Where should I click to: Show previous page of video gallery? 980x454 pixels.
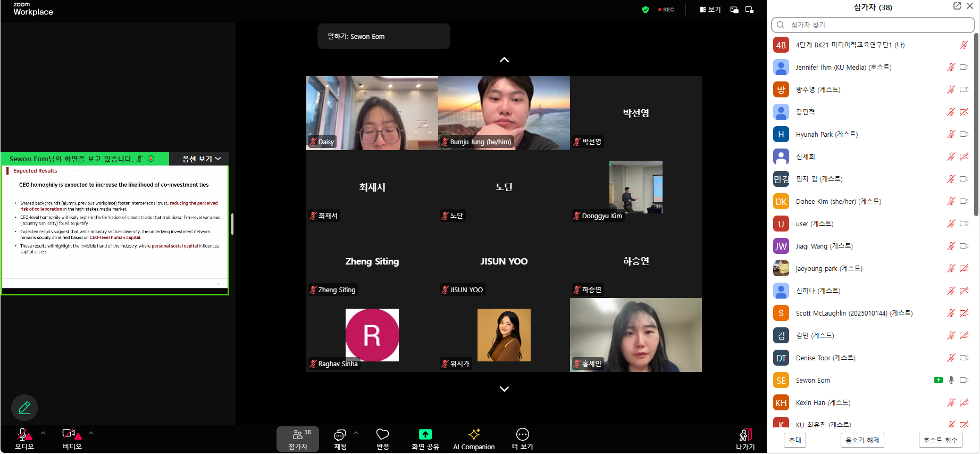[504, 60]
